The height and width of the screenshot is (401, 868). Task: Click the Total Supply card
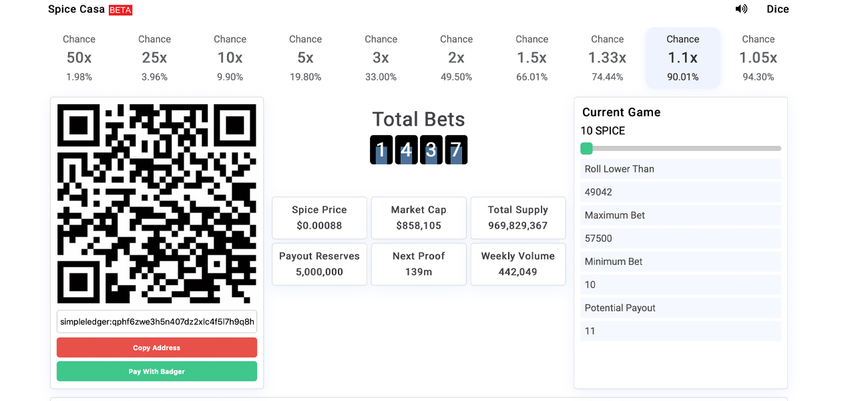(518, 218)
